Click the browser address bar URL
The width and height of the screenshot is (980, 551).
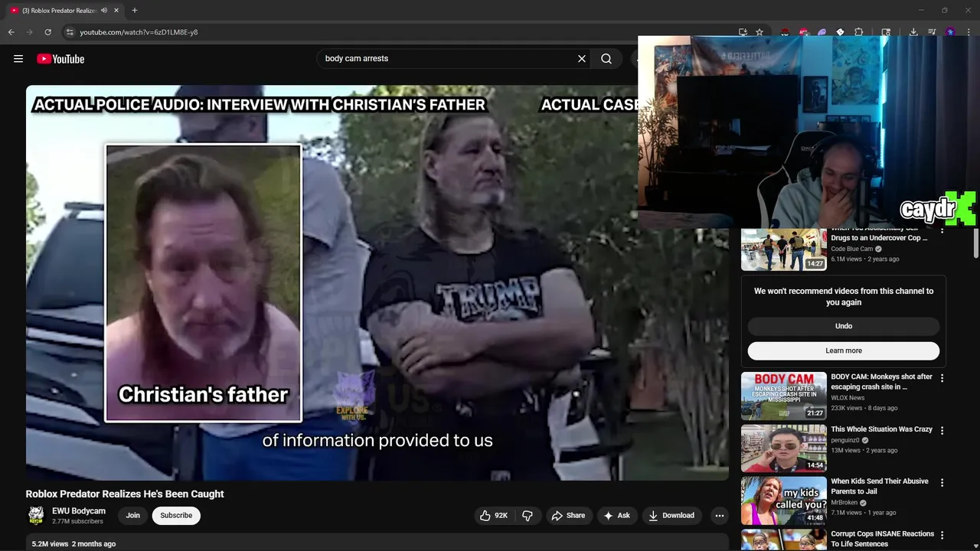(x=139, y=32)
